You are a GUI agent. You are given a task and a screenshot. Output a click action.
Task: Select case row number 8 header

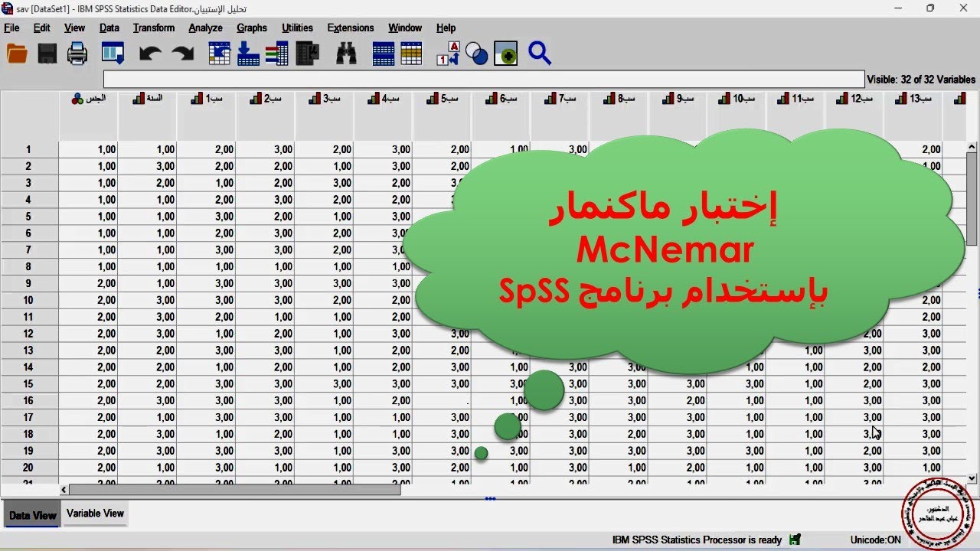[x=29, y=266]
